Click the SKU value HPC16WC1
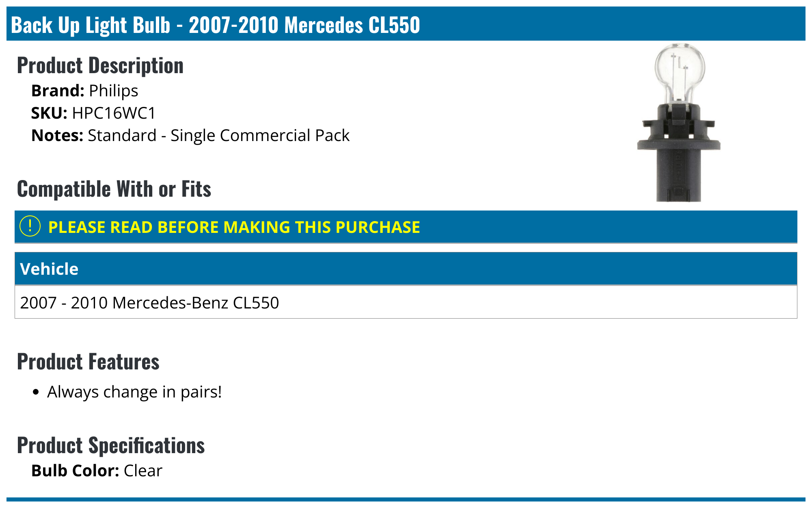Viewport: 812px width, 508px height. (x=114, y=113)
